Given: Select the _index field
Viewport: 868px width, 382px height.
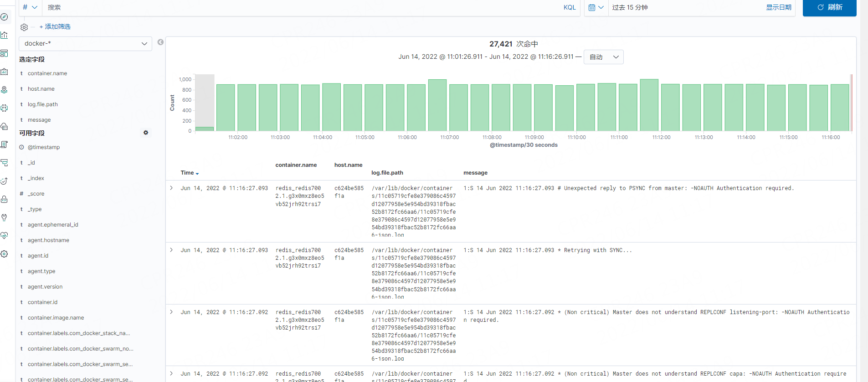Looking at the screenshot, I should coord(36,178).
